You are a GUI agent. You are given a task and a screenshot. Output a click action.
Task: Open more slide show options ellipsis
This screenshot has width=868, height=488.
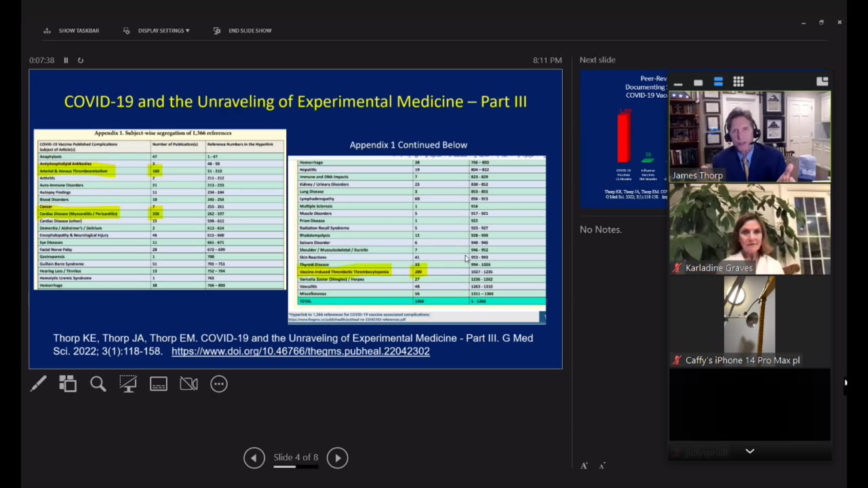click(x=219, y=384)
